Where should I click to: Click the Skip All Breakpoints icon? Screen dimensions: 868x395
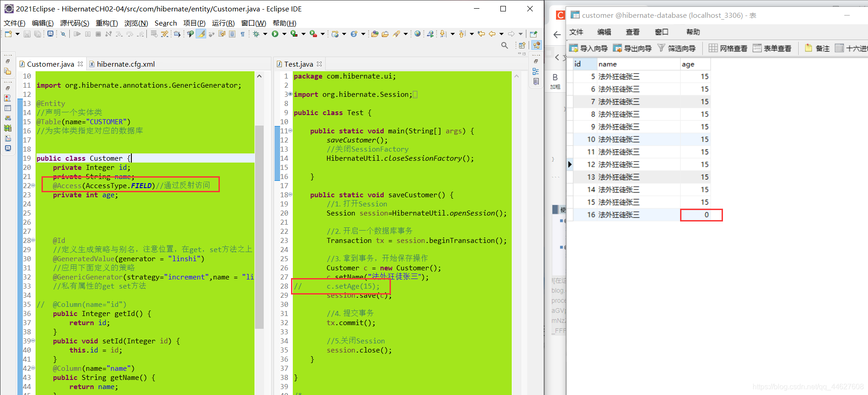63,34
